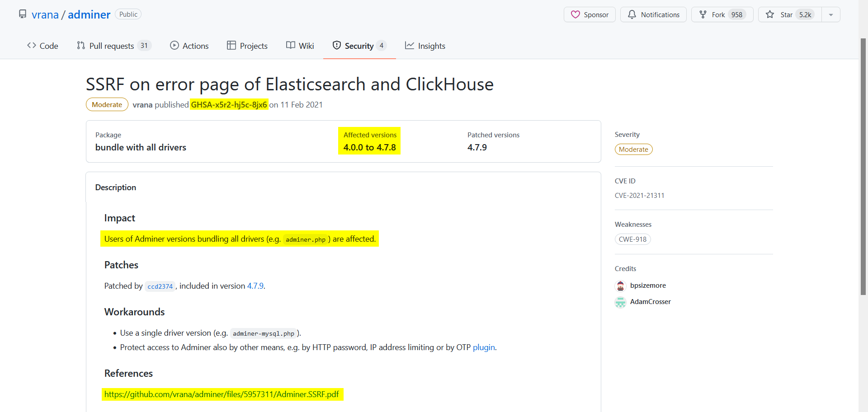Click the Security shield icon
This screenshot has height=412, width=868.
337,45
